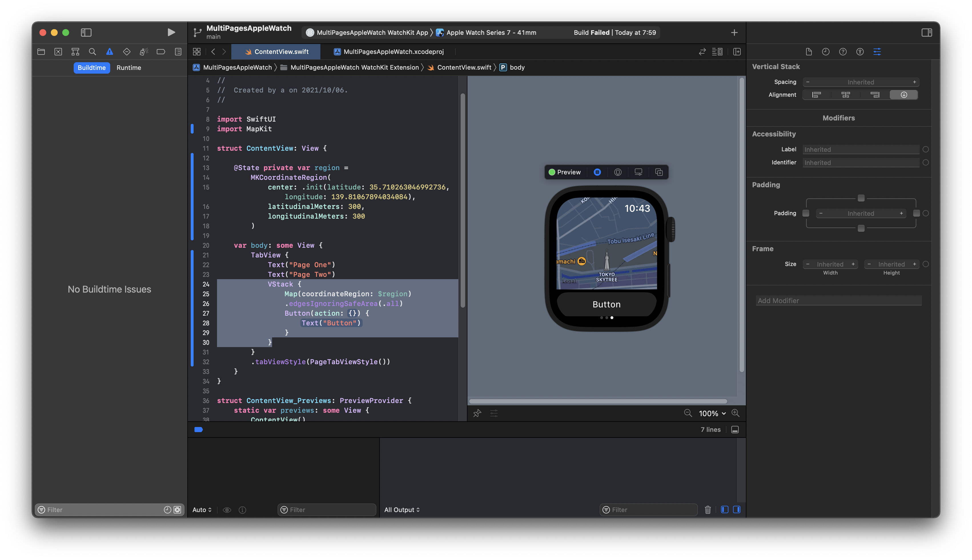This screenshot has height=560, width=972.
Task: Add an editor on the right
Action: pyautogui.click(x=737, y=52)
